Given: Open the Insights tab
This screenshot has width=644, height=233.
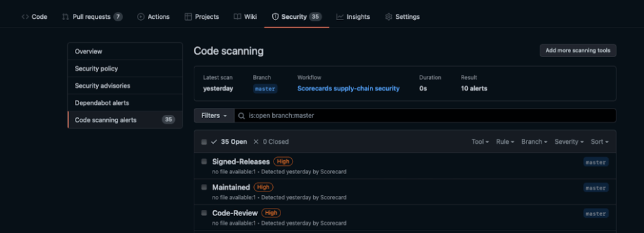Looking at the screenshot, I should tap(353, 17).
